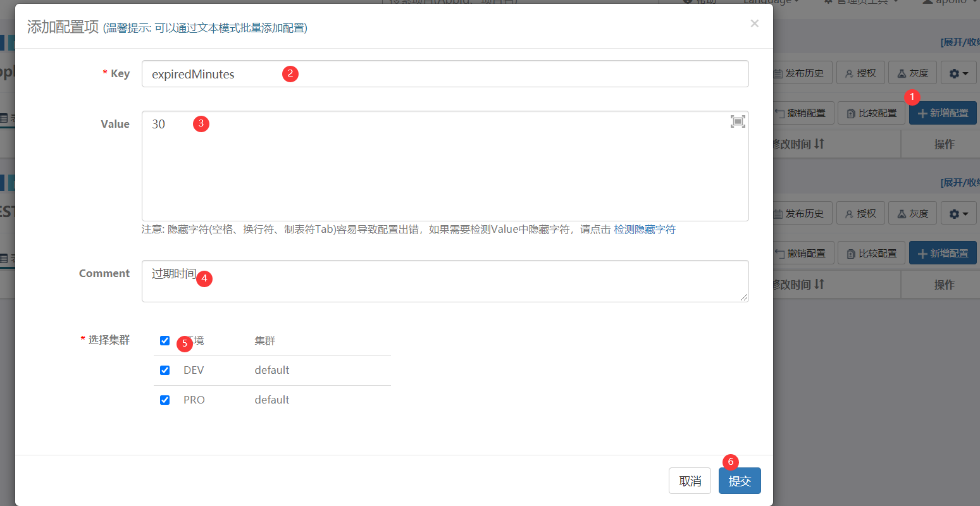Screen dimensions: 980x506
Task: Open gear dropdown in upper namespace panel
Action: 958,73
